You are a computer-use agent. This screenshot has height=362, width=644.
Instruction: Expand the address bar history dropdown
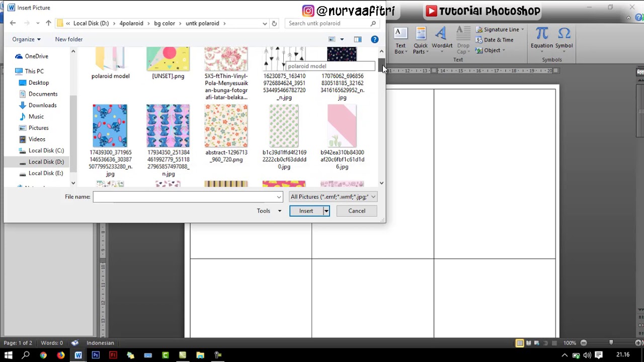(x=265, y=23)
